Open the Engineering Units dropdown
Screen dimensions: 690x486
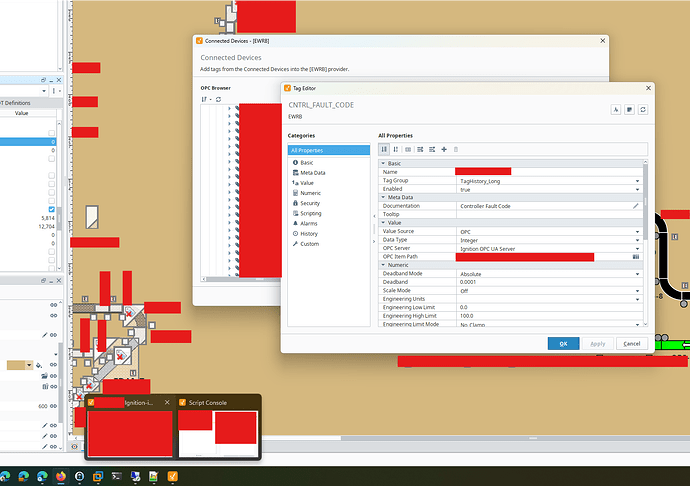click(x=637, y=299)
